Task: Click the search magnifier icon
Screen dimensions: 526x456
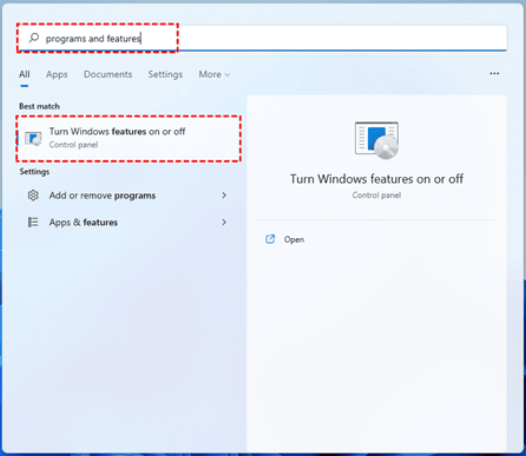Action: pos(34,38)
